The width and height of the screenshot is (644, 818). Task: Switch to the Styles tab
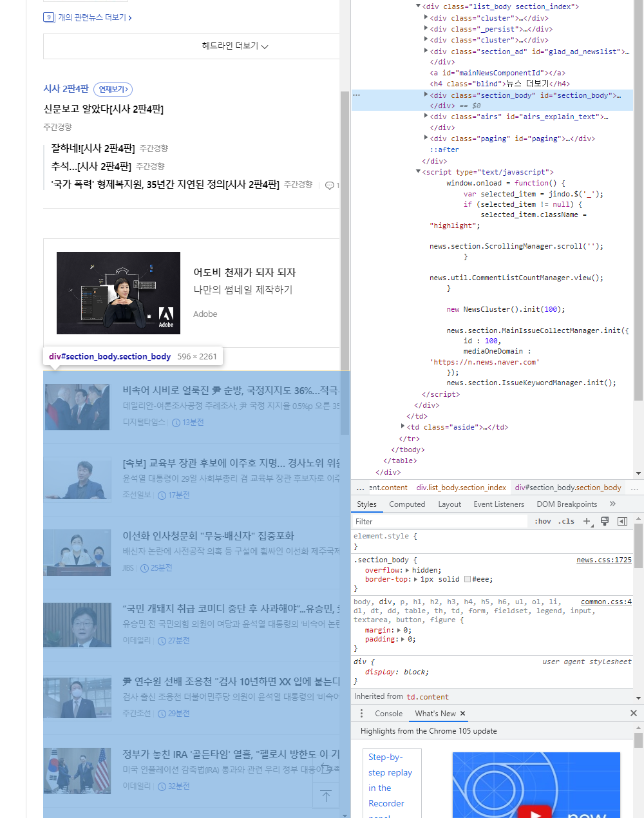[x=366, y=504]
